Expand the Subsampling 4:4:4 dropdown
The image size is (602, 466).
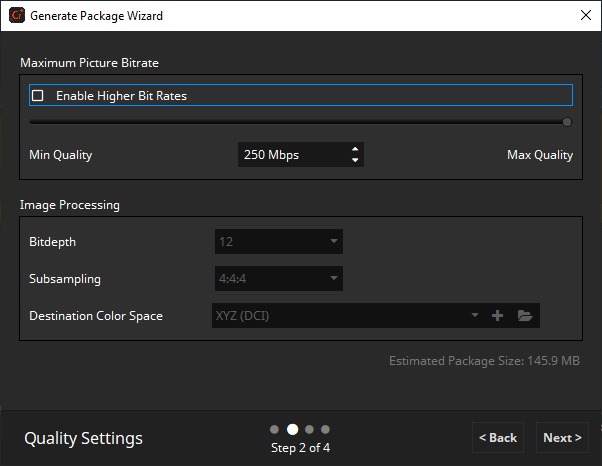point(277,279)
